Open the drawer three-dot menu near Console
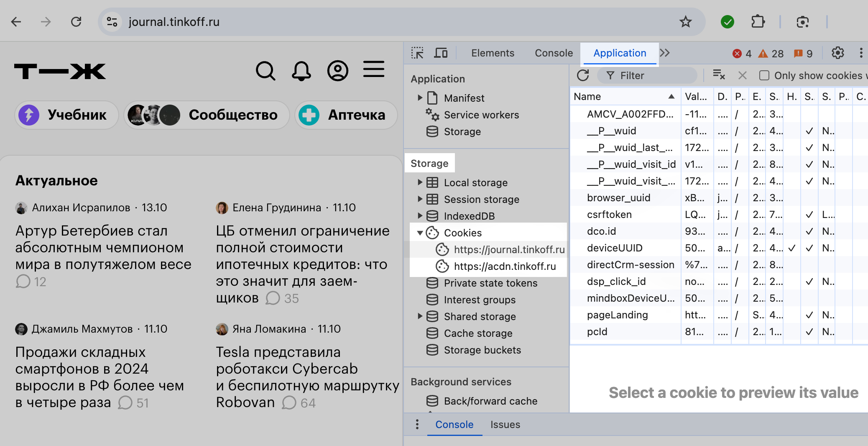This screenshot has width=868, height=446. point(417,424)
